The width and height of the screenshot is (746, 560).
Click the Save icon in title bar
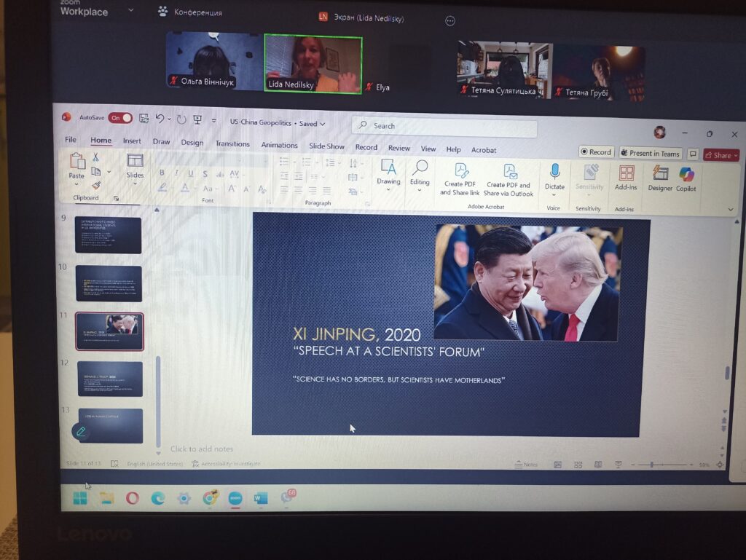point(144,119)
